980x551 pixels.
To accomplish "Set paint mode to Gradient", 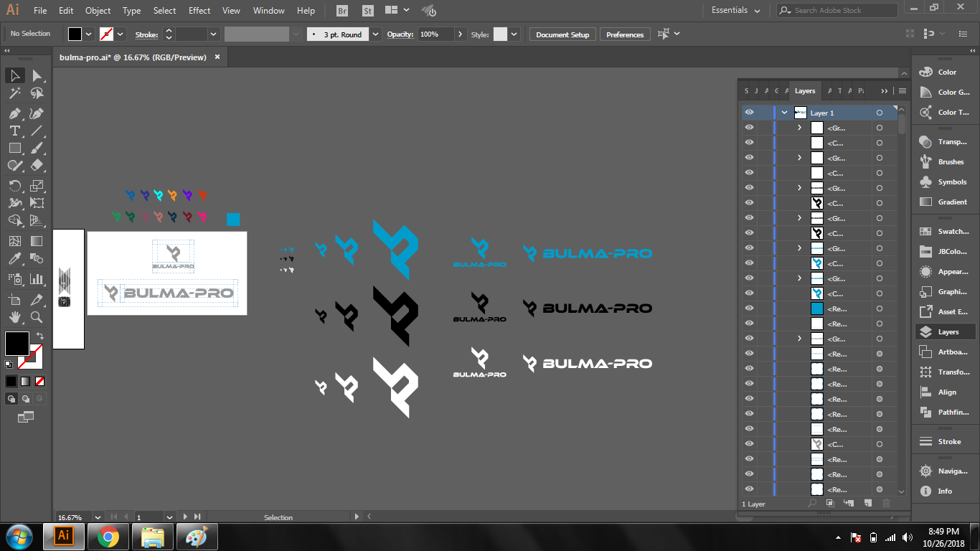I will [26, 382].
